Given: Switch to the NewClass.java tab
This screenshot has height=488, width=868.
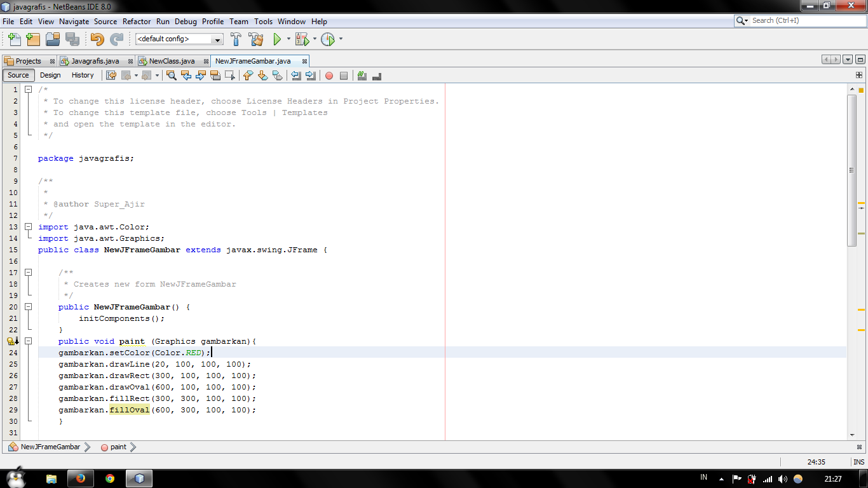Looking at the screenshot, I should (172, 61).
